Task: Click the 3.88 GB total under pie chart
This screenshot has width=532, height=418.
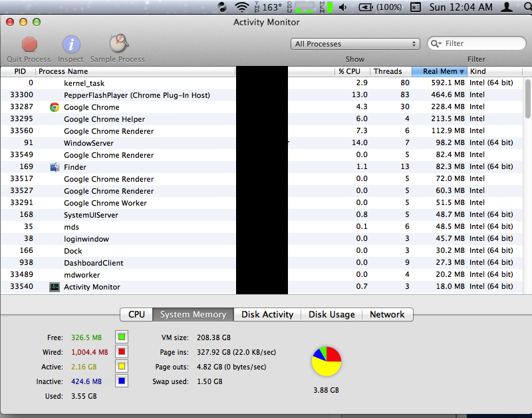Action: coord(326,390)
